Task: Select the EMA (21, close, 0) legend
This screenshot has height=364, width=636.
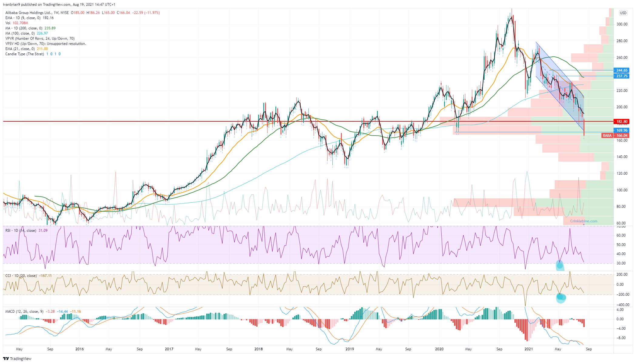Action: [x=27, y=49]
